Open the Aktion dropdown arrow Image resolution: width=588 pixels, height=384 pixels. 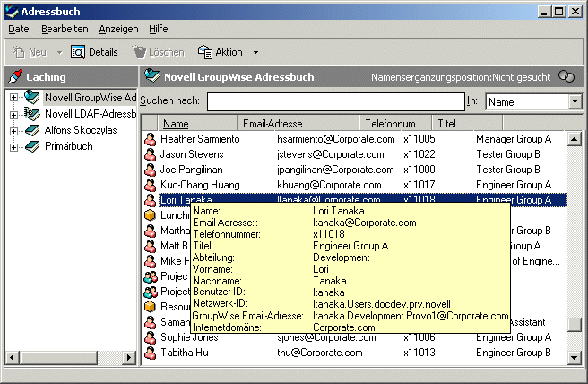(x=255, y=52)
